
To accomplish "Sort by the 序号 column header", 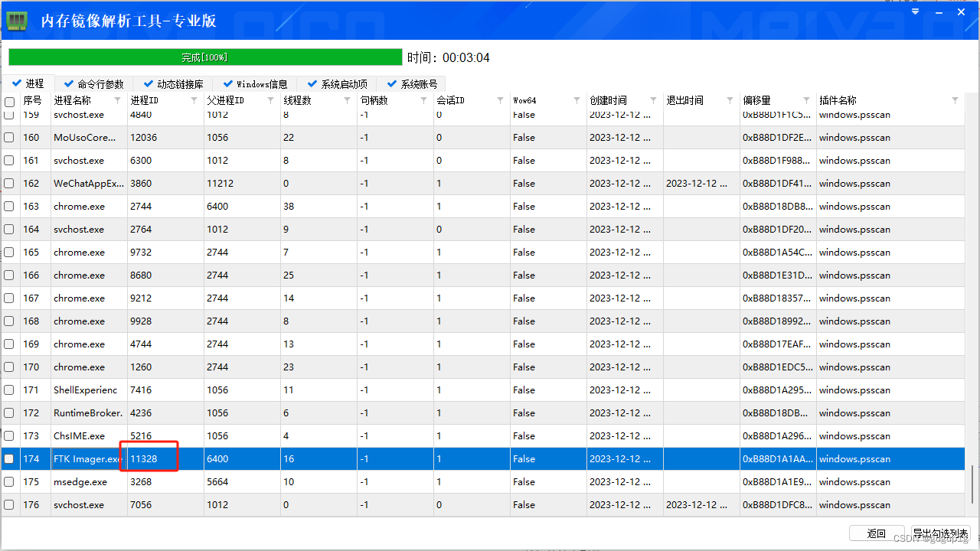I will tap(33, 101).
